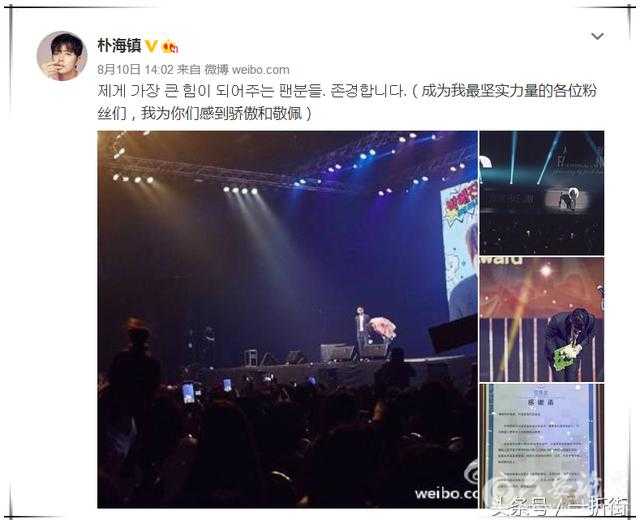Open 朴海镇's round profile avatar
640x524 pixels.
click(62, 56)
